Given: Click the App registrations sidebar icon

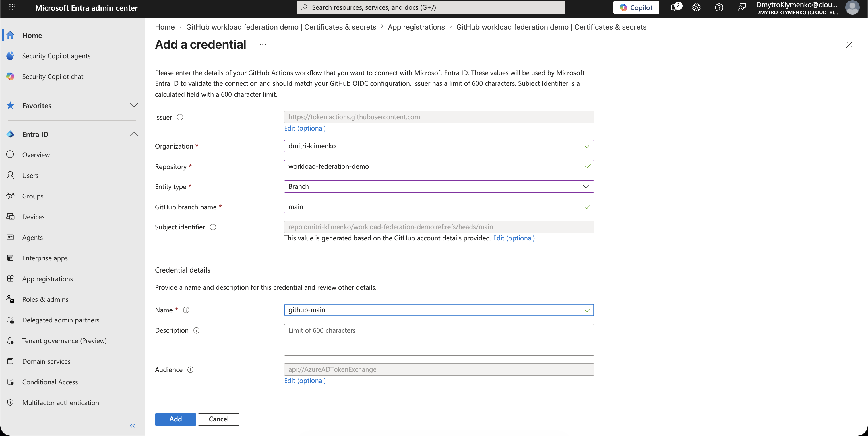Looking at the screenshot, I should pos(10,279).
